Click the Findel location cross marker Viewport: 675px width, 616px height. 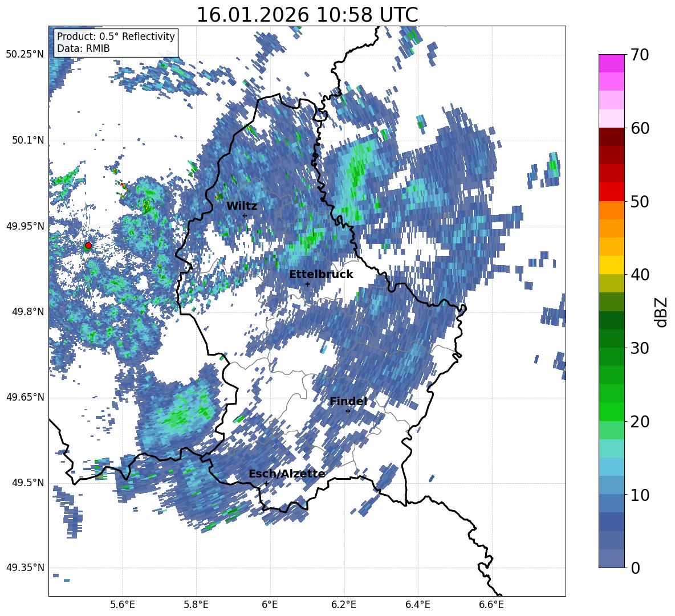pos(348,411)
